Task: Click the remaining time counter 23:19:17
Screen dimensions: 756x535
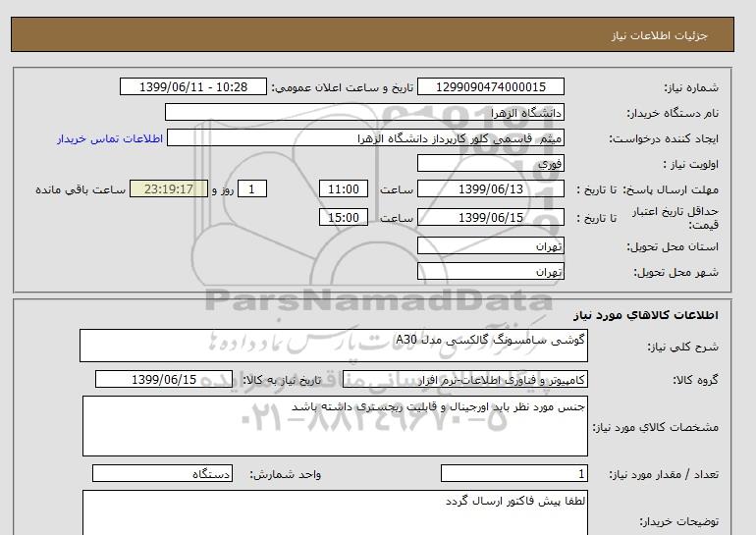Action: click(169, 188)
